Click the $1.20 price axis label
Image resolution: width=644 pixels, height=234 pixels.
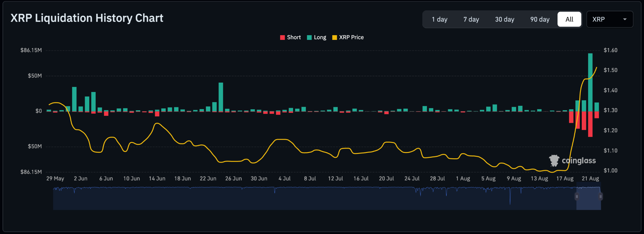610,130
